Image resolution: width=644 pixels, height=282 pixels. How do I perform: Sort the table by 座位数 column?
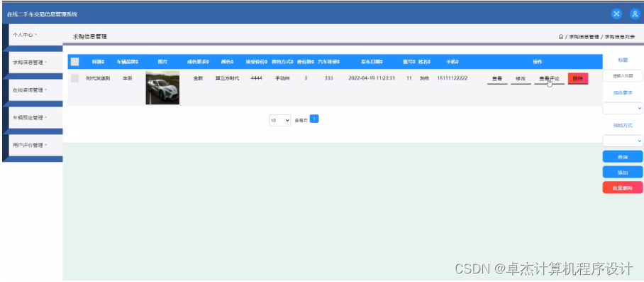click(306, 62)
